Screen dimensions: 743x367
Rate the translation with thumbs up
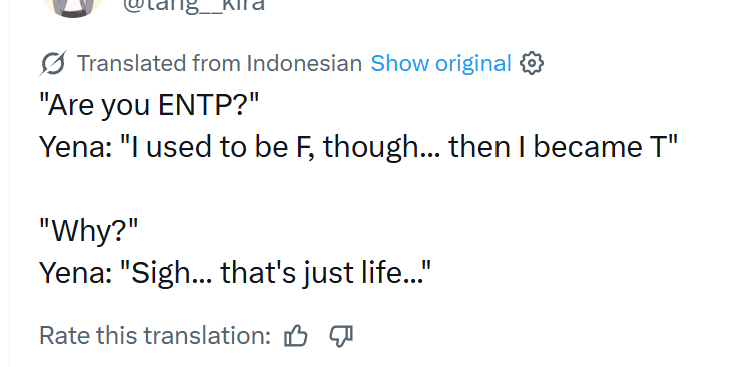tap(296, 336)
